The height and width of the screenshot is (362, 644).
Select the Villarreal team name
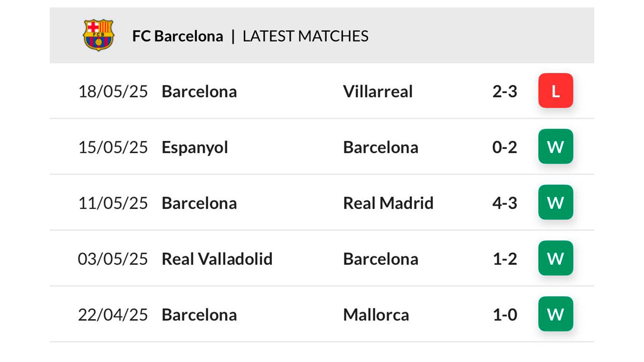click(378, 92)
